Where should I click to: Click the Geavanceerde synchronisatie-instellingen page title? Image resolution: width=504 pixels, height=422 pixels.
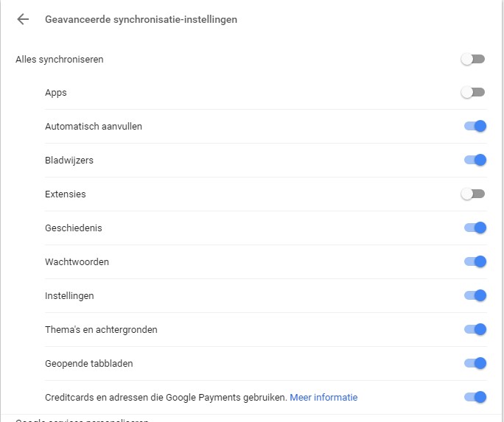(x=141, y=20)
